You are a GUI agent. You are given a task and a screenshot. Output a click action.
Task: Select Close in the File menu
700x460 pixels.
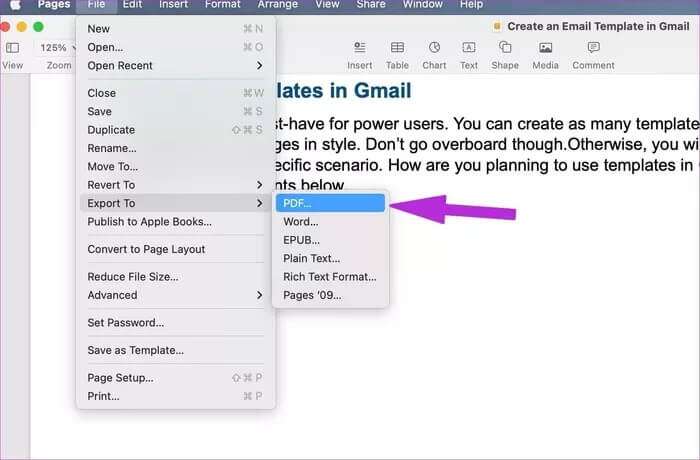point(176,93)
